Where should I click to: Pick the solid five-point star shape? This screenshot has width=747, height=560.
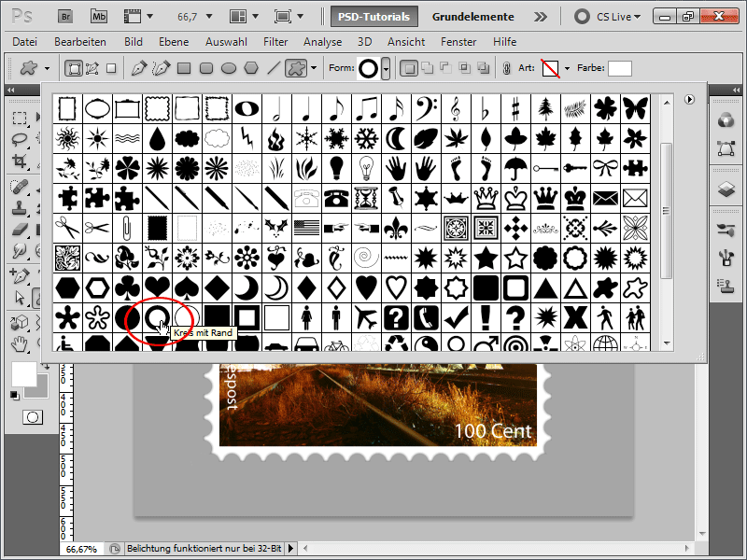[486, 259]
